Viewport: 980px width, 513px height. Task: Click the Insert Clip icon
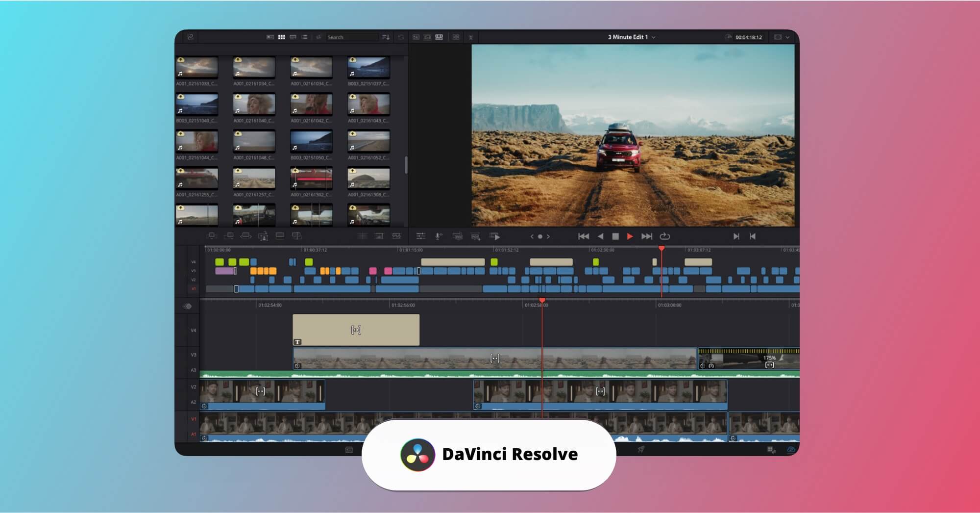pyautogui.click(x=212, y=237)
